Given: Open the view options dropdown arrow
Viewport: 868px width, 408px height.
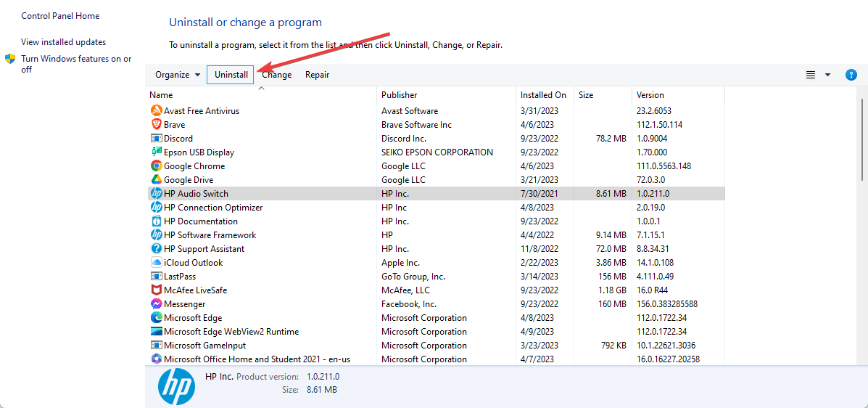Looking at the screenshot, I should click(827, 75).
